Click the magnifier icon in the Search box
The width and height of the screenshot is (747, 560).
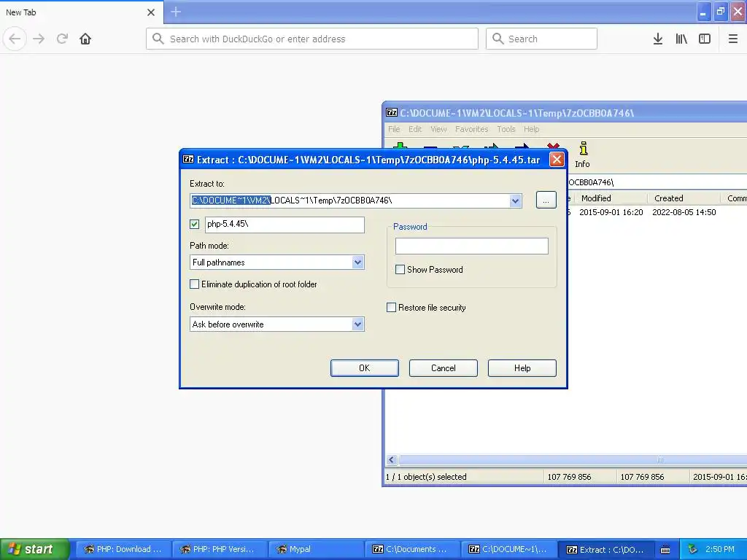click(x=498, y=39)
